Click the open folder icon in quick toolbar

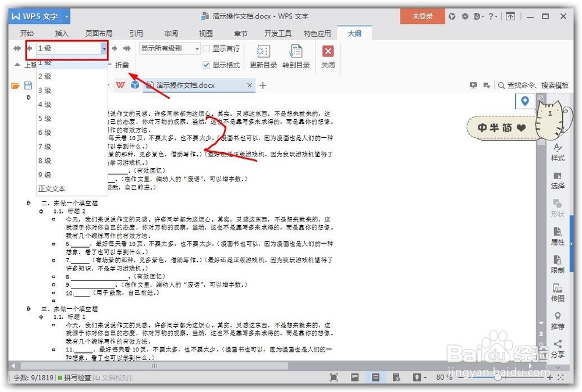15,85
